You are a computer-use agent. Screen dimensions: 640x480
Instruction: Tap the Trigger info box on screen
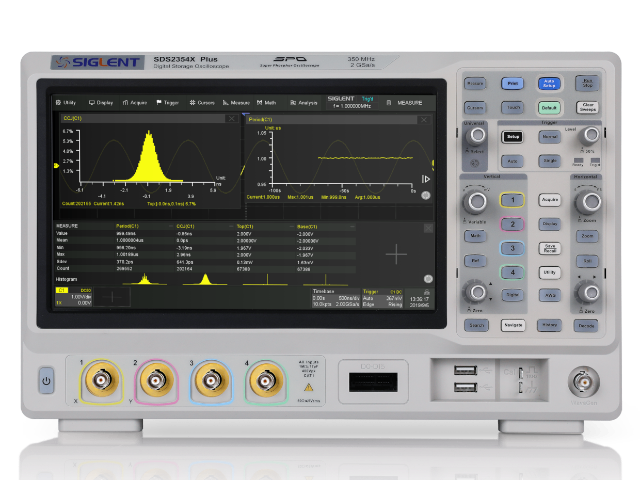point(382,298)
